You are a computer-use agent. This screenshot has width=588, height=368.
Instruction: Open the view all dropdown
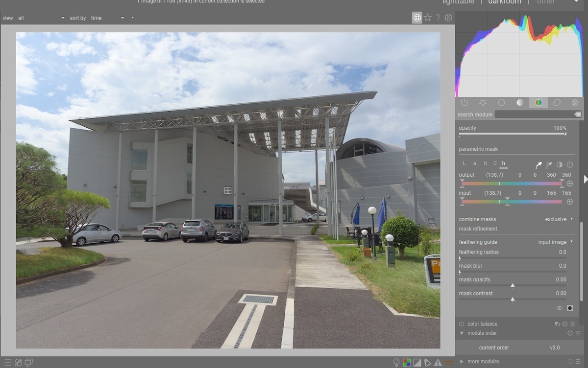pyautogui.click(x=41, y=18)
